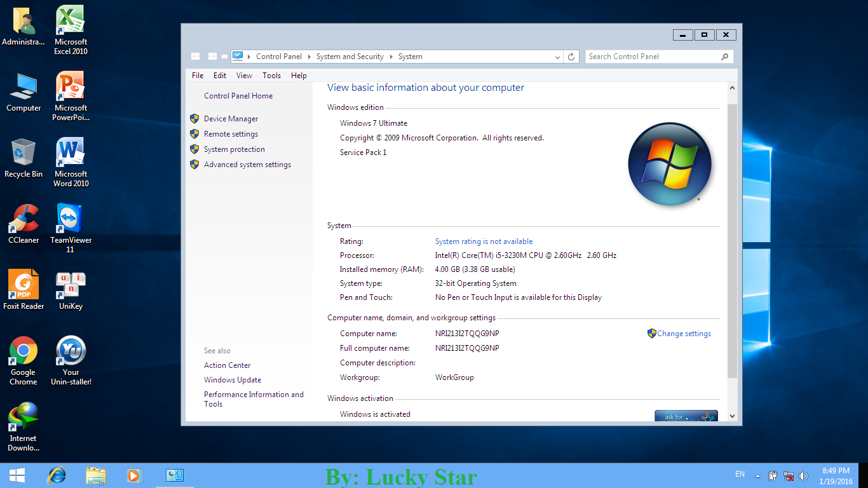Click the volume speaker icon in the tray
This screenshot has height=488, width=868.
click(803, 475)
